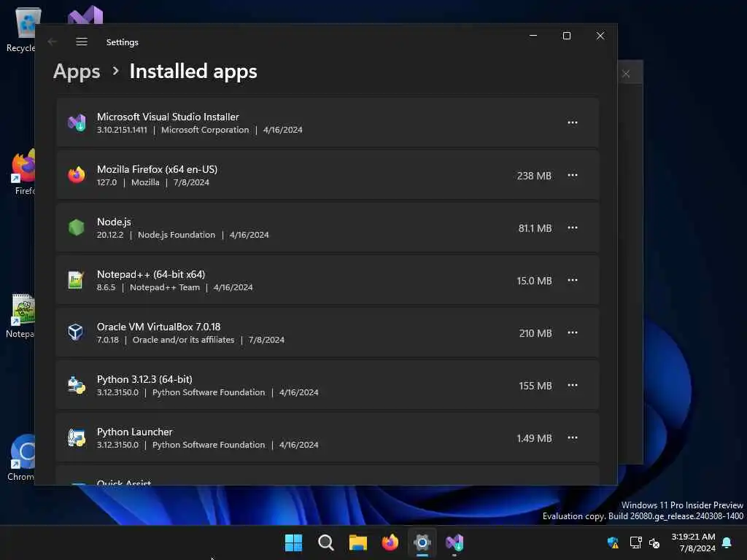Close the window behind Settings
The image size is (747, 560).
[x=626, y=74]
